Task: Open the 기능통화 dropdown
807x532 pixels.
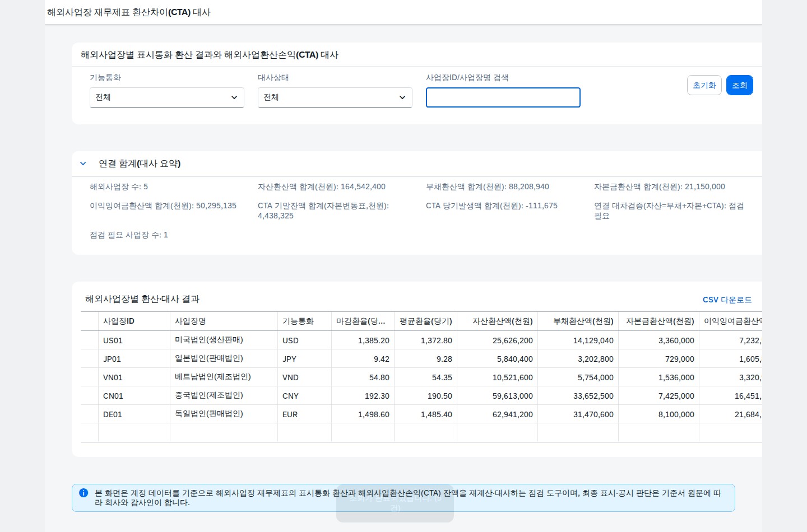Action: [x=167, y=97]
